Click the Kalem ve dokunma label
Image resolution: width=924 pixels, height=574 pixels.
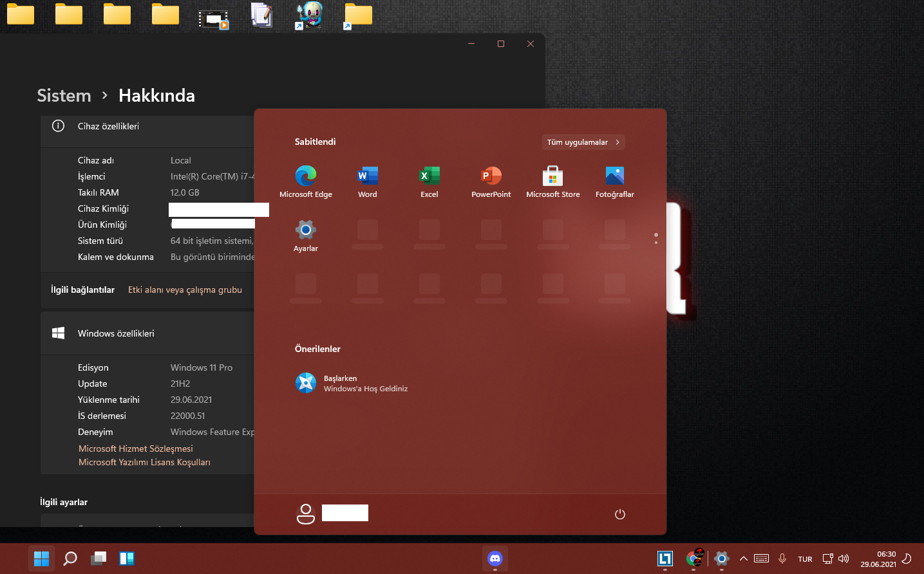116,257
